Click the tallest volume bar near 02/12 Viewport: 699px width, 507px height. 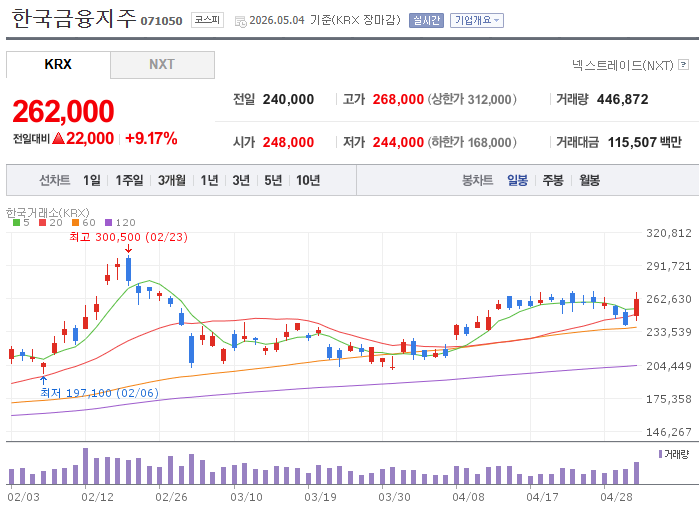tap(86, 466)
